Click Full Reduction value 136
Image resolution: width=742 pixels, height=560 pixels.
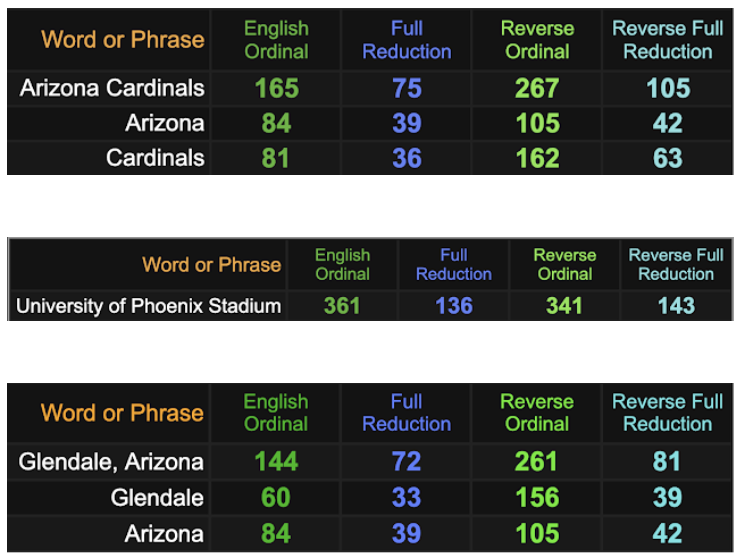454,306
